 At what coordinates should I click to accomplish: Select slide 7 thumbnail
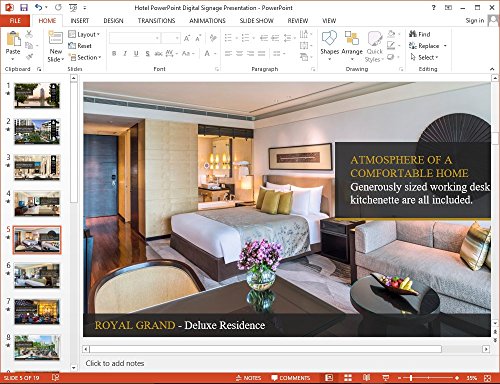point(37,312)
